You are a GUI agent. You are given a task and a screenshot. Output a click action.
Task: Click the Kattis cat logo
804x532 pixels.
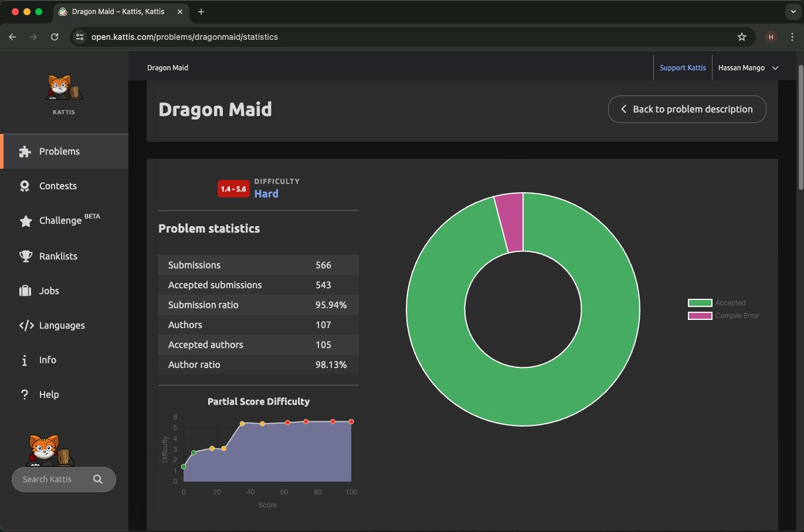64,88
